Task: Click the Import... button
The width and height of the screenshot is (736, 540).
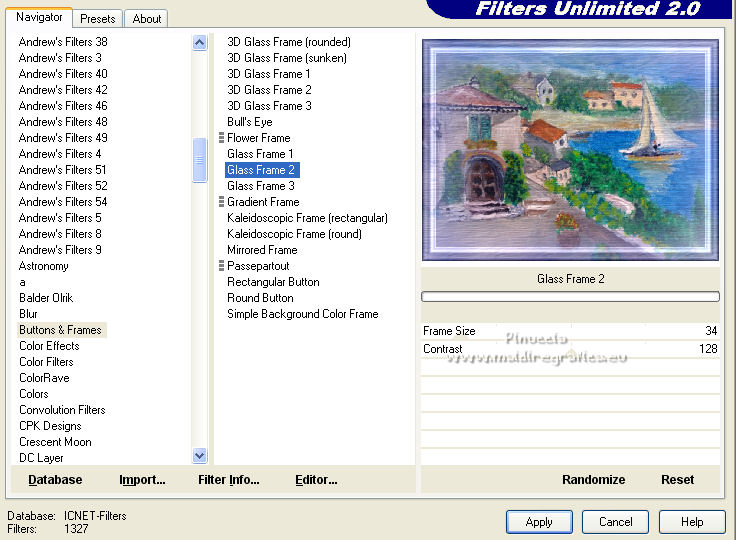Action: 142,479
